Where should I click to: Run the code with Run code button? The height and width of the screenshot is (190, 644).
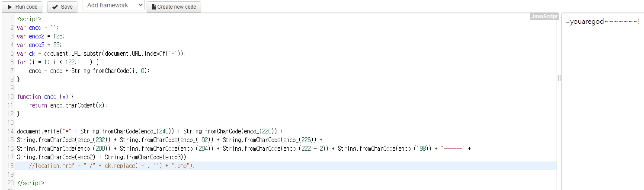pos(22,6)
